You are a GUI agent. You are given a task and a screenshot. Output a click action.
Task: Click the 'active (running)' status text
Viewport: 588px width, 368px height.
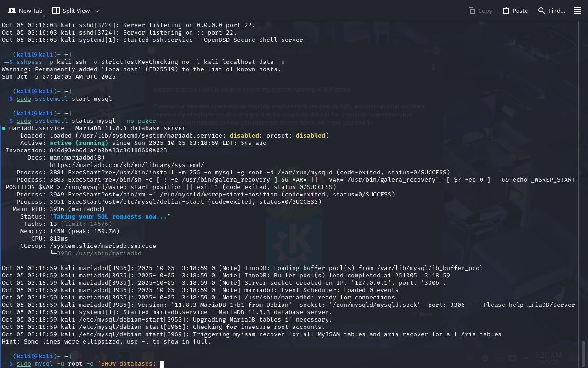pyautogui.click(x=79, y=143)
